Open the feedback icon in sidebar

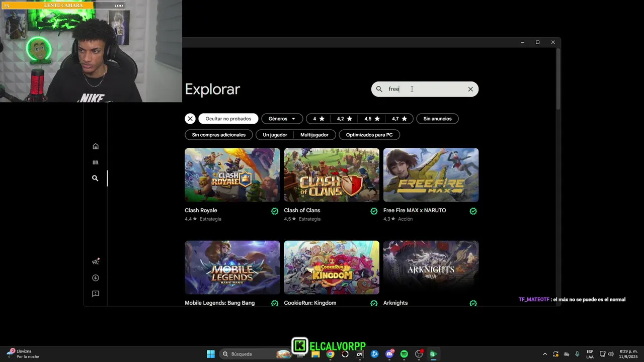click(96, 294)
